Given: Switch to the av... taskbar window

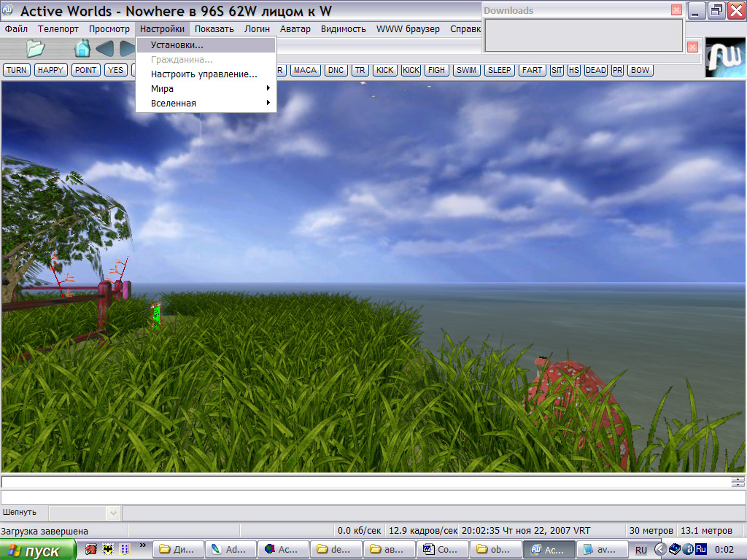Looking at the screenshot, I should [x=600, y=550].
